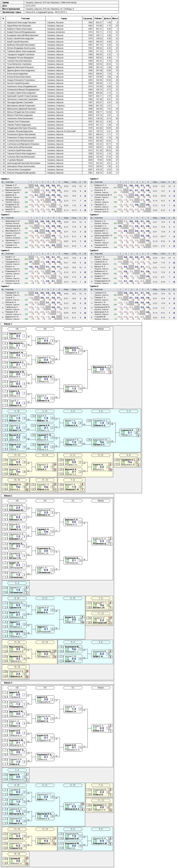Click the 'Группа-2' heading
The width and height of the screenshot is (178, 868).
click(94, 179)
